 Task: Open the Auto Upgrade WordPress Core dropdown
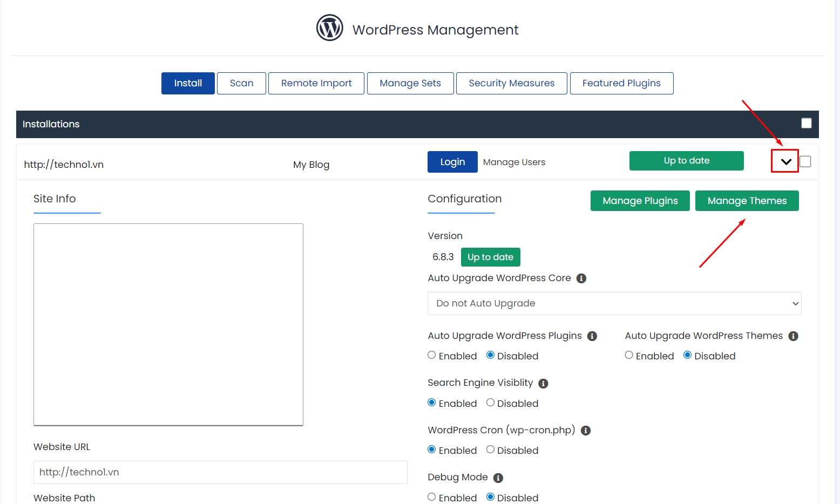click(x=614, y=304)
